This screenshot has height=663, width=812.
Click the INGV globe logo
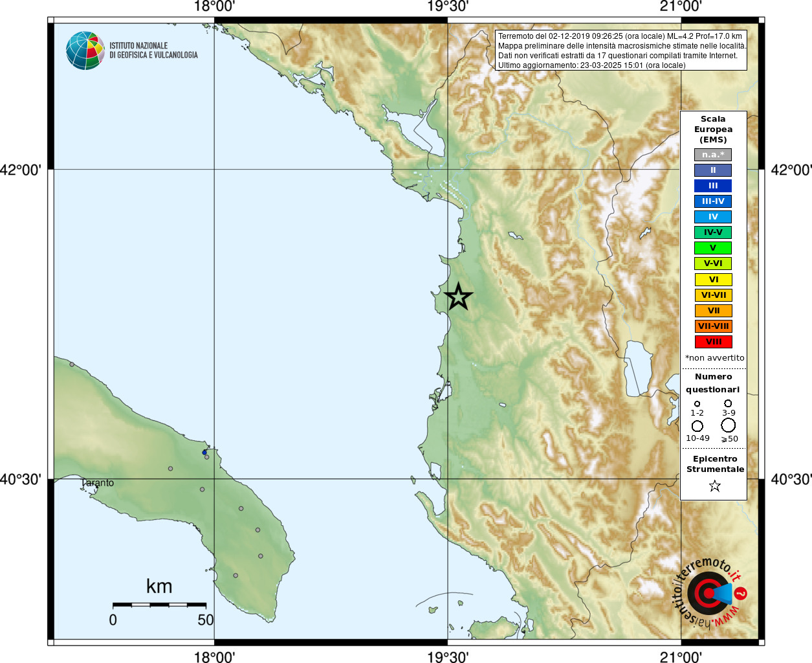click(x=85, y=51)
